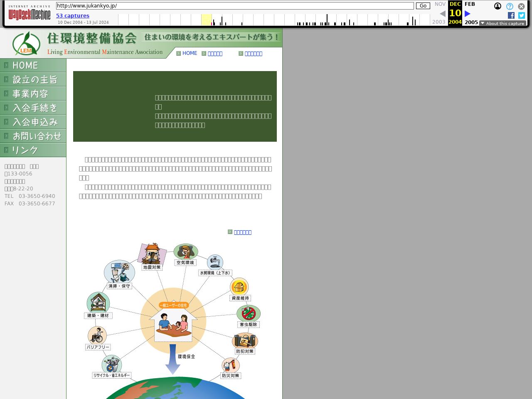Expand About this capture

[502, 23]
